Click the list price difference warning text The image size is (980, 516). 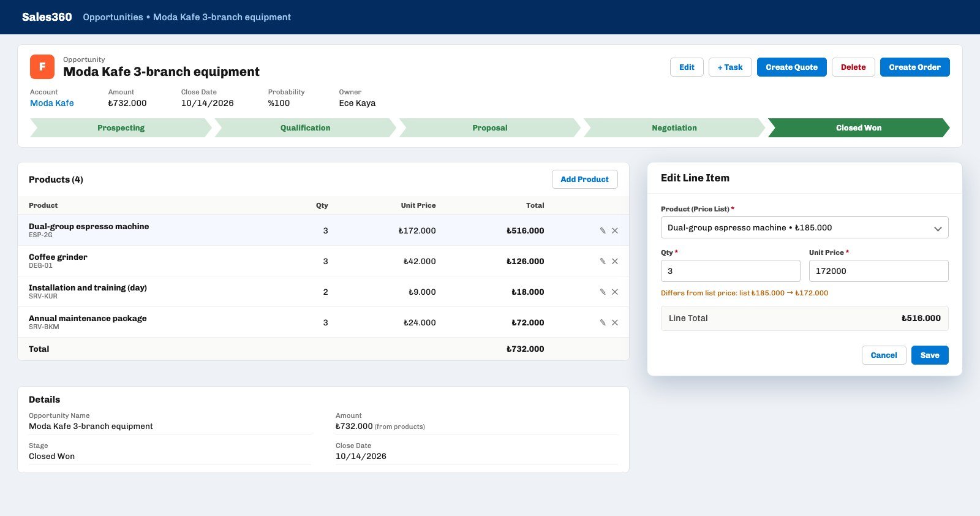(744, 293)
